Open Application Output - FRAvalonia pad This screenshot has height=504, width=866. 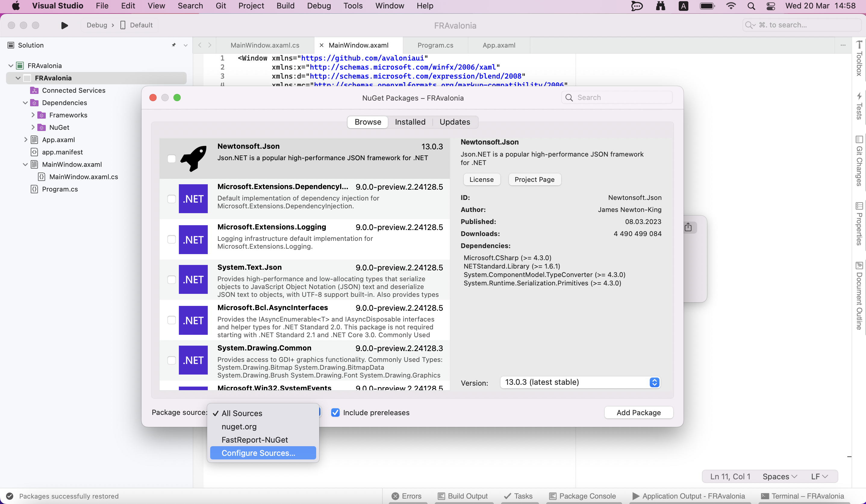[689, 496]
